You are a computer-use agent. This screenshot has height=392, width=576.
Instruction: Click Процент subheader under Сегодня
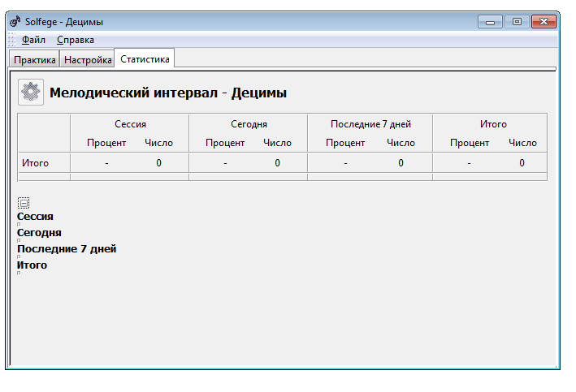[225, 143]
